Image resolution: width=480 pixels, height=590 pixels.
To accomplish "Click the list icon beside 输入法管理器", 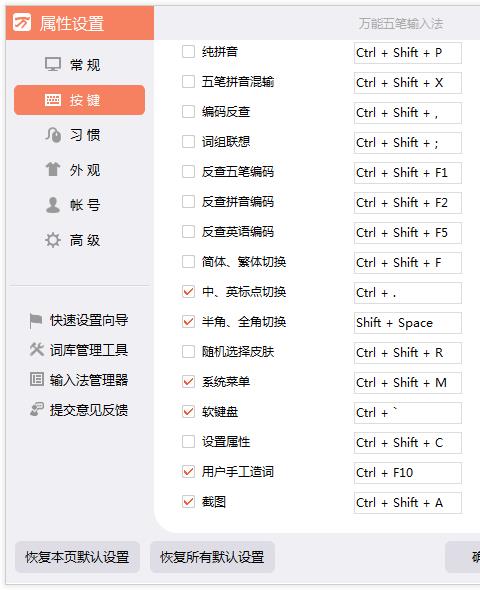I will [x=36, y=379].
